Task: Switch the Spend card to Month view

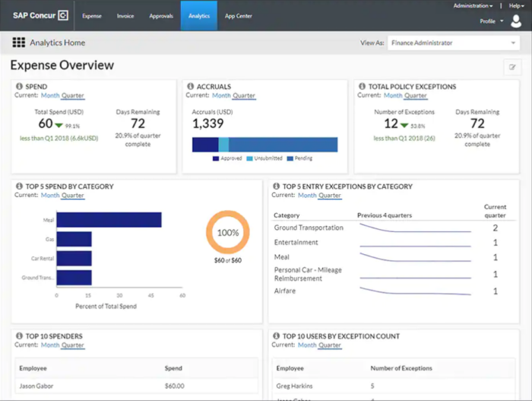Action: tap(50, 96)
